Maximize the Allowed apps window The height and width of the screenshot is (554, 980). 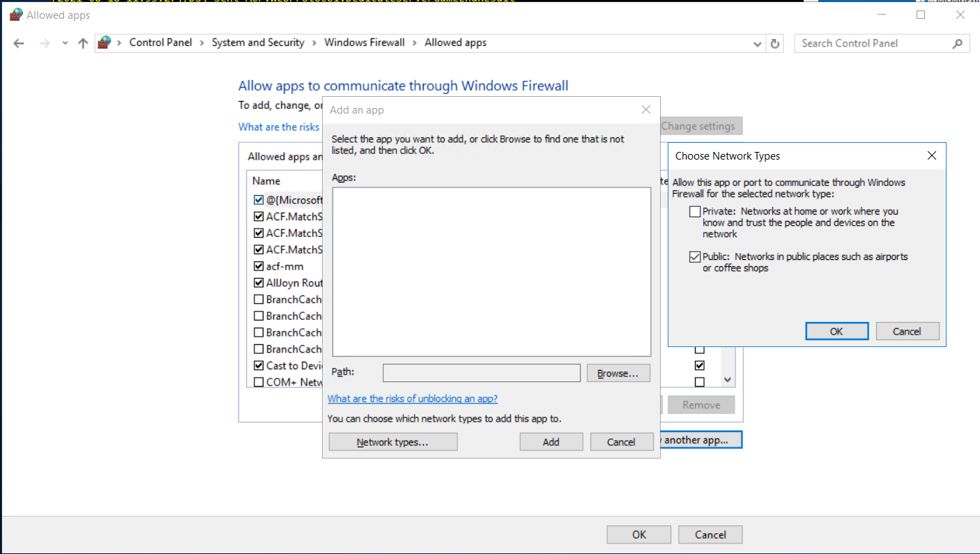(921, 15)
